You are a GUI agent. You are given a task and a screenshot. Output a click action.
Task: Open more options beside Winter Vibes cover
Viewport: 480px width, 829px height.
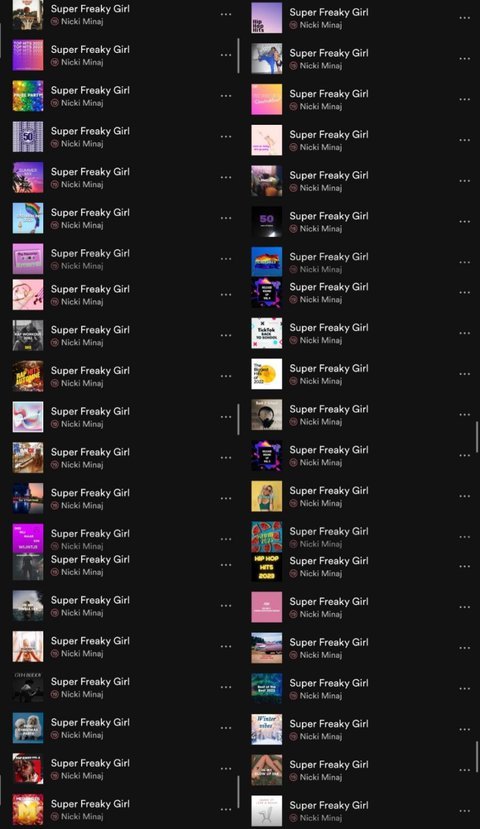point(464,729)
